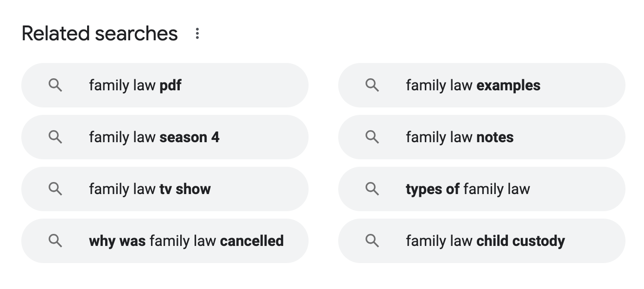
Task: Click the bold word "cancelled" in suggestion
Action: point(252,241)
